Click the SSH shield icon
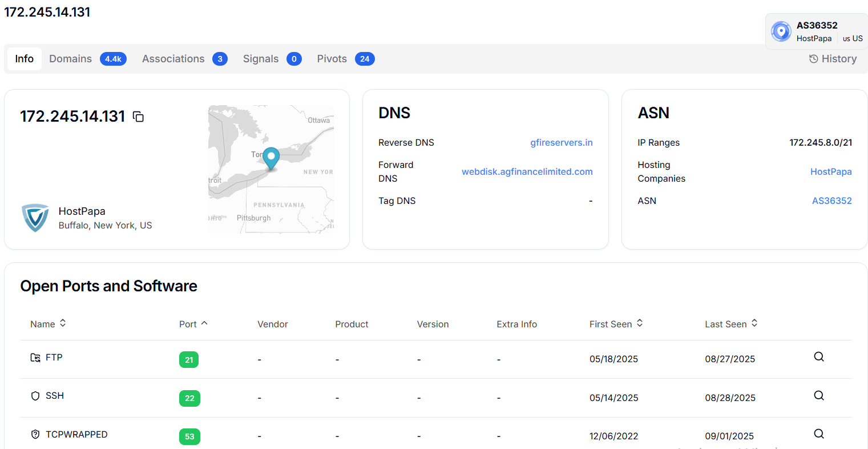Image resolution: width=868 pixels, height=449 pixels. (x=35, y=396)
